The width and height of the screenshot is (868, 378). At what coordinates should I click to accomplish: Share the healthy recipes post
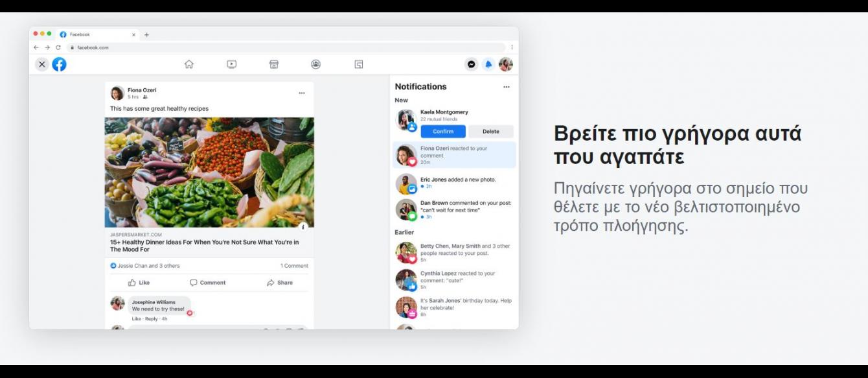(280, 283)
